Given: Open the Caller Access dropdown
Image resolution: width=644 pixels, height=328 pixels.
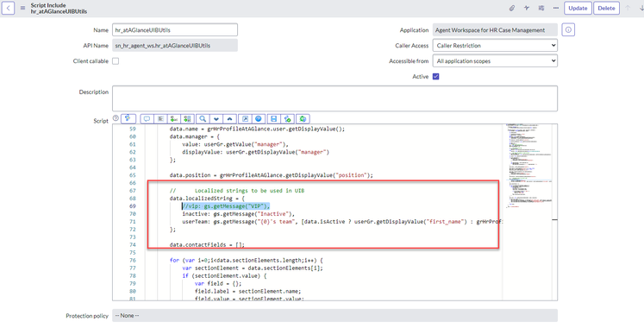Looking at the screenshot, I should 495,45.
